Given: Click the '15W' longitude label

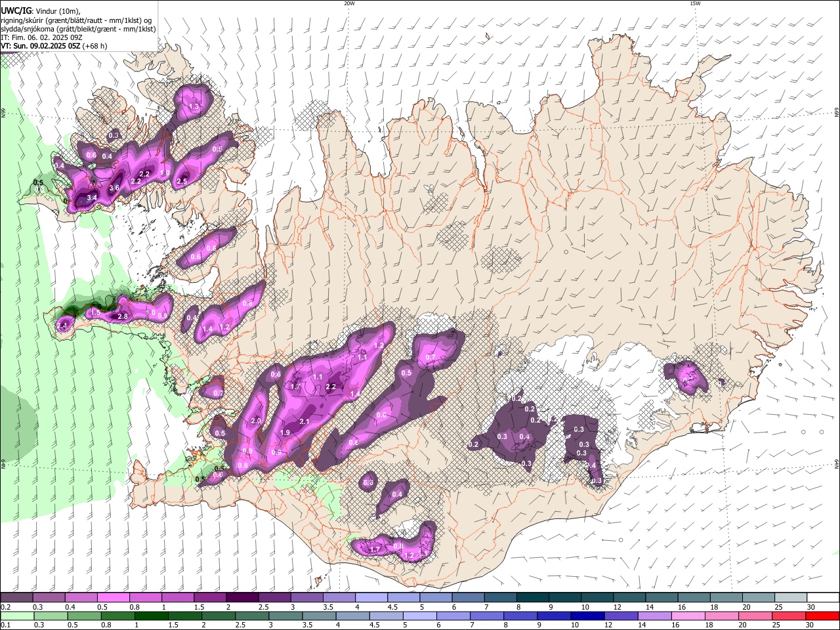Looking at the screenshot, I should tap(695, 3).
